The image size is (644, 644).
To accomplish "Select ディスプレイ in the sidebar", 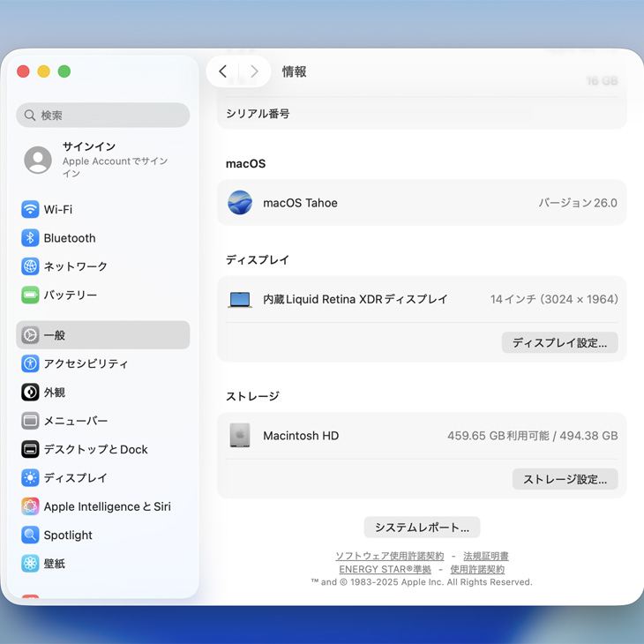I will (x=75, y=478).
